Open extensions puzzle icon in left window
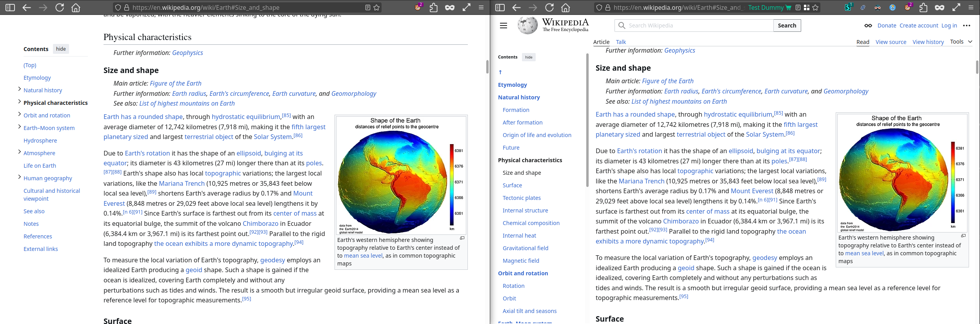The width and height of the screenshot is (980, 324). 433,7
